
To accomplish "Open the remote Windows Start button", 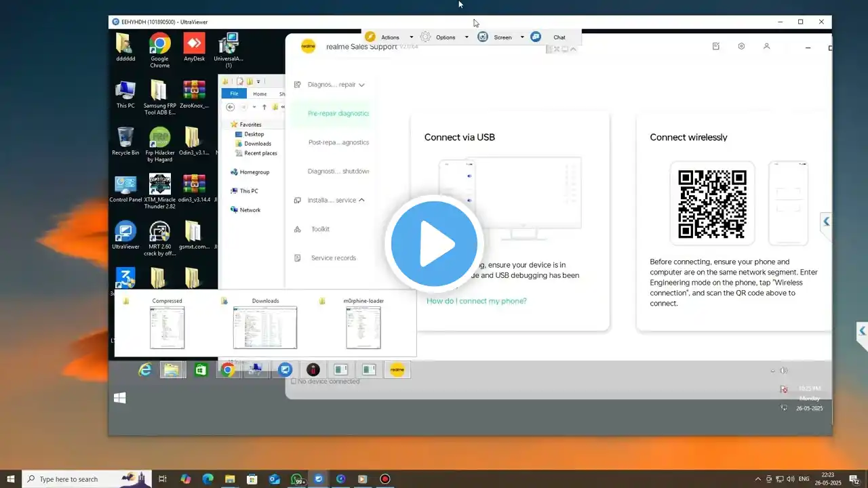I will coord(120,399).
